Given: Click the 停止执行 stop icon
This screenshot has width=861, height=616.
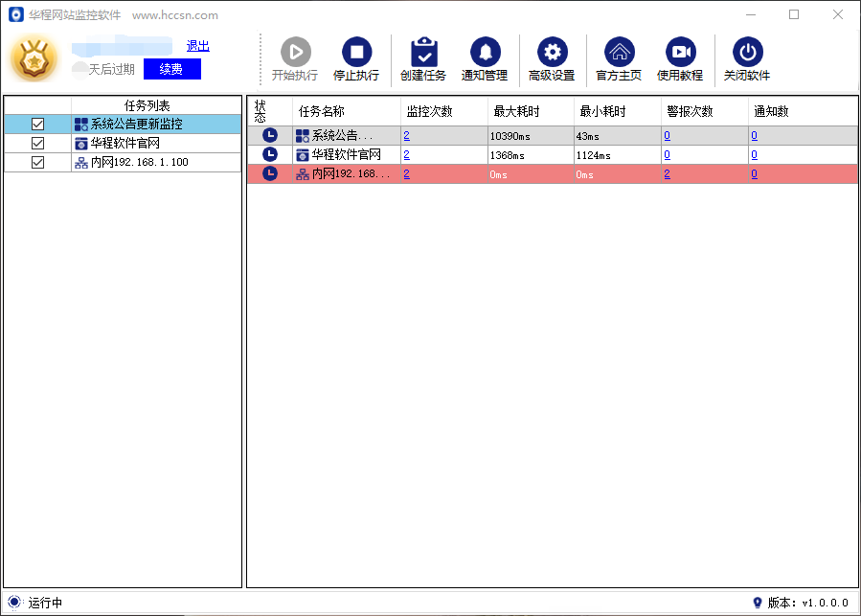Looking at the screenshot, I should click(x=355, y=53).
